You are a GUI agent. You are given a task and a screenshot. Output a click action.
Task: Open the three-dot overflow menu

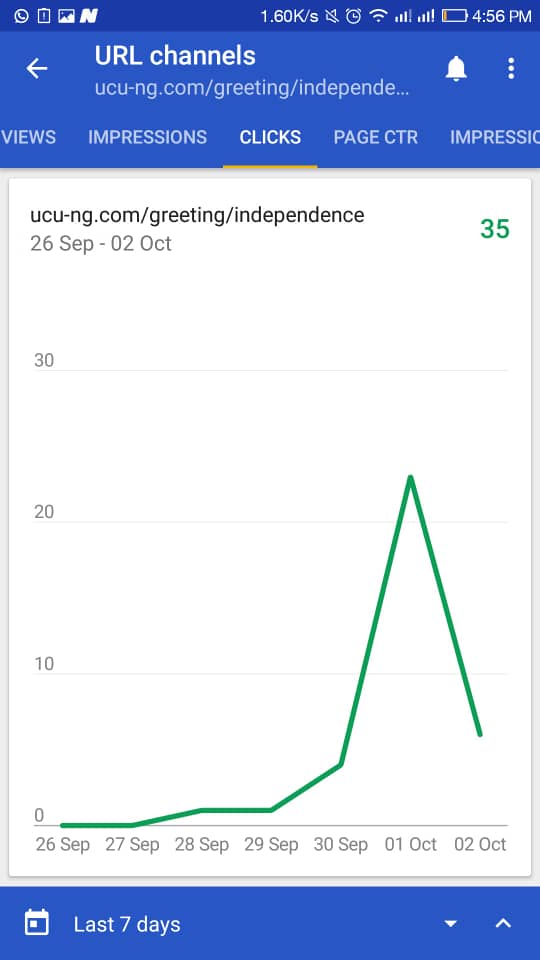(511, 69)
